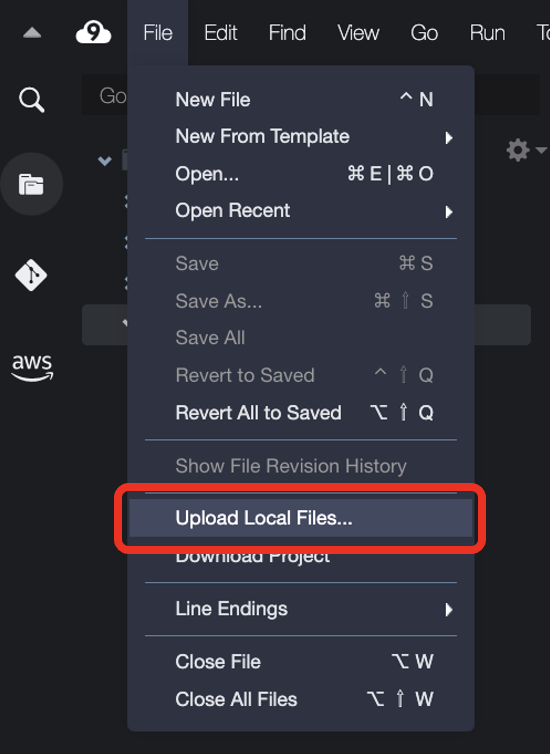Viewport: 550px width, 754px height.
Task: Open the Find menu
Action: pos(287,33)
